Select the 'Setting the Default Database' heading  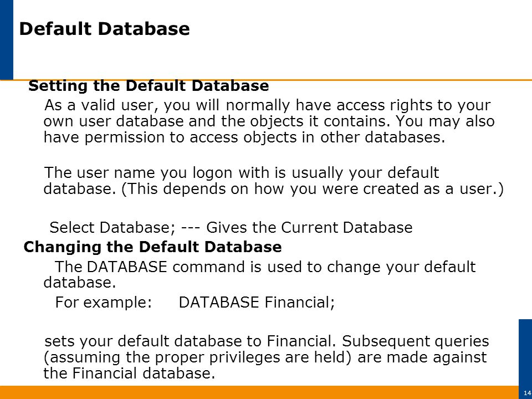tap(149, 86)
